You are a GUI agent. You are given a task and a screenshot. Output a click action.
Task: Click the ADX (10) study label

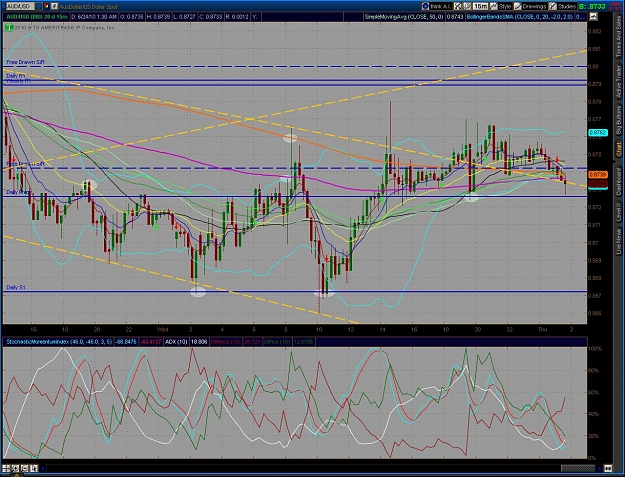(x=176, y=342)
